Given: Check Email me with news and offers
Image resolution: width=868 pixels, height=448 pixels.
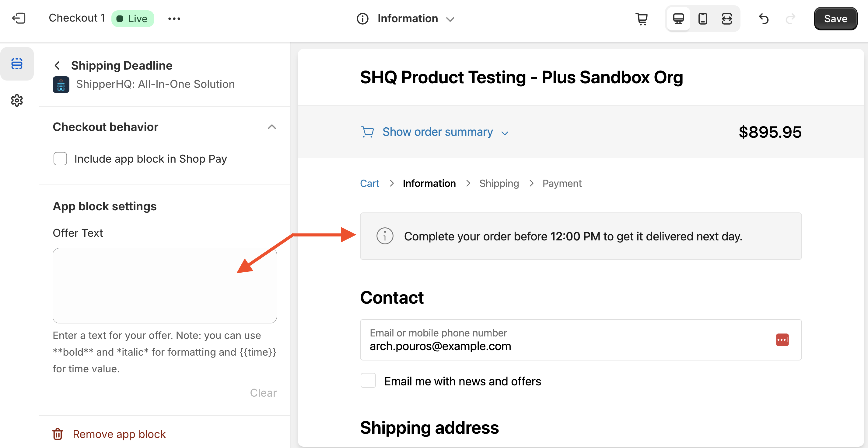Looking at the screenshot, I should pyautogui.click(x=368, y=381).
